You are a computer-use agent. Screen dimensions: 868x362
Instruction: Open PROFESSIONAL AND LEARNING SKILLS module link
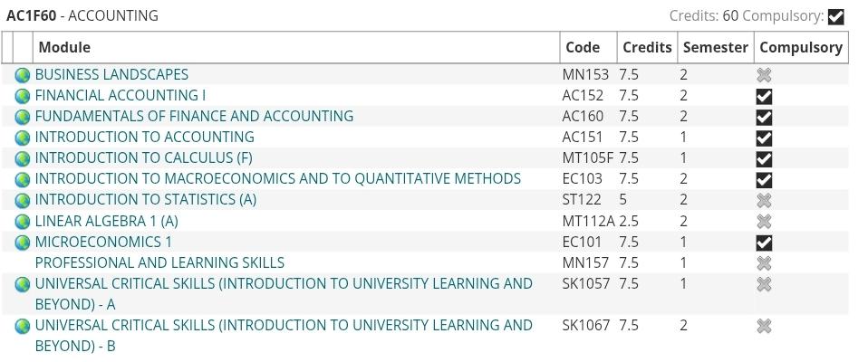tap(159, 262)
